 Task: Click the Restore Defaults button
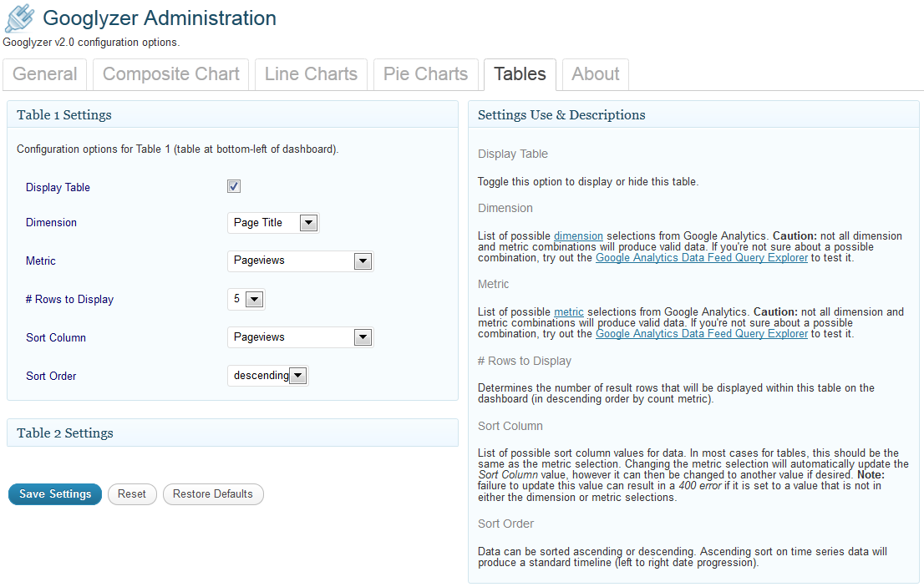pos(213,494)
